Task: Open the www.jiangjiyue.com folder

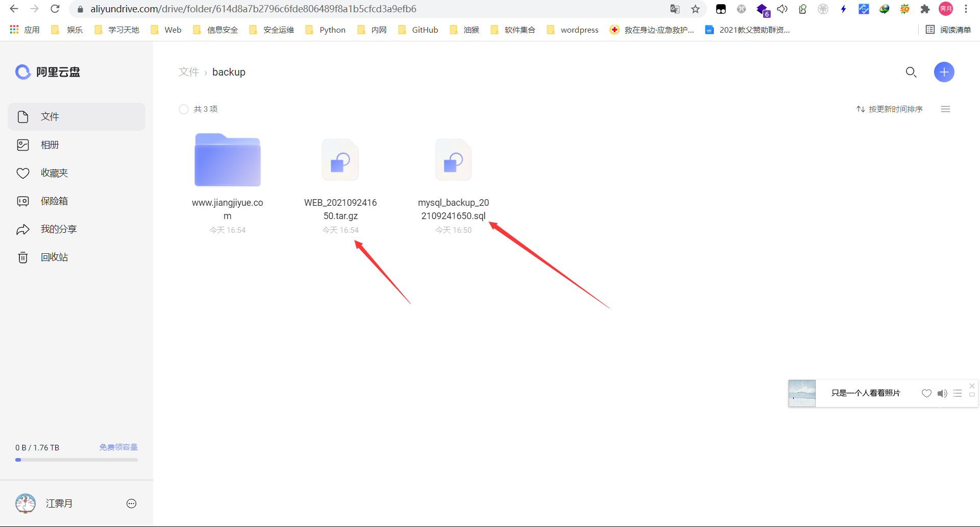Action: click(228, 160)
